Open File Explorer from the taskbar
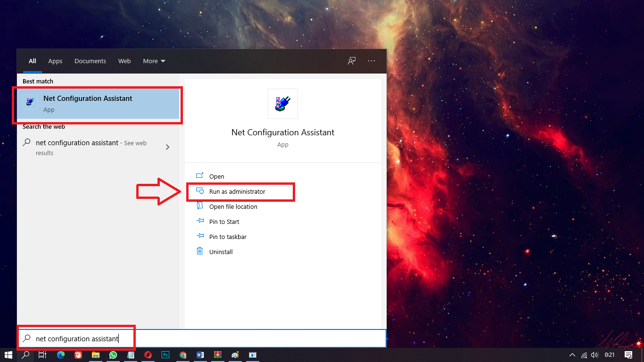Image resolution: width=644 pixels, height=362 pixels. pyautogui.click(x=96, y=355)
